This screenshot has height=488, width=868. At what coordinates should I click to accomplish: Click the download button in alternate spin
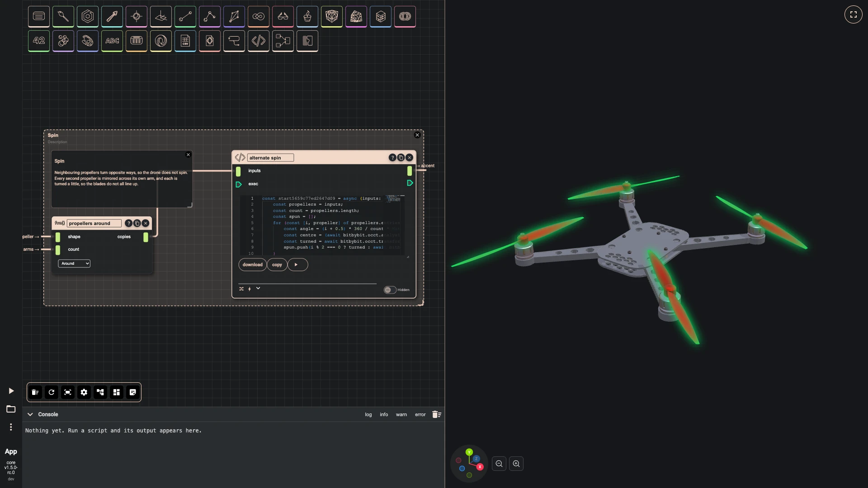pos(252,265)
